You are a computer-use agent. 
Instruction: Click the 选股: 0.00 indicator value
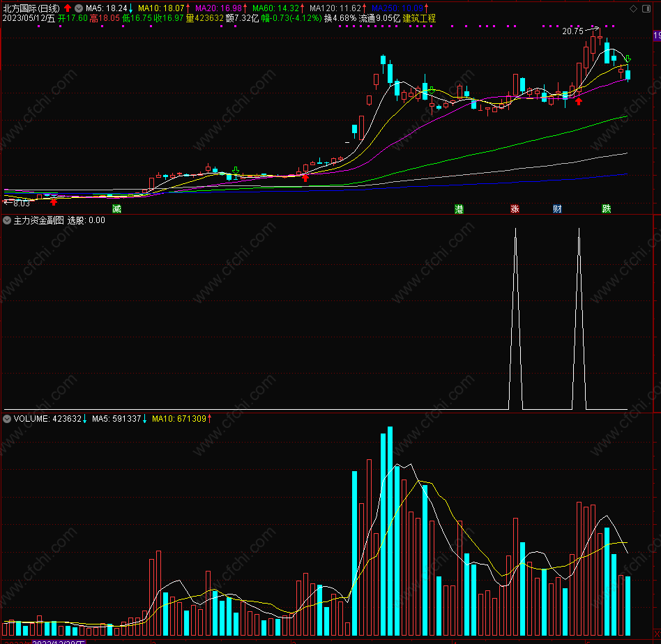coord(86,220)
